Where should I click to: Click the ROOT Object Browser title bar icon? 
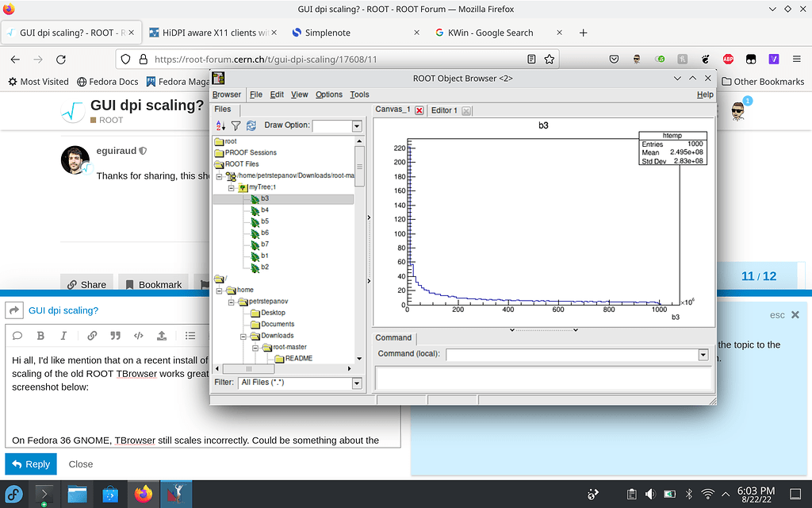218,79
